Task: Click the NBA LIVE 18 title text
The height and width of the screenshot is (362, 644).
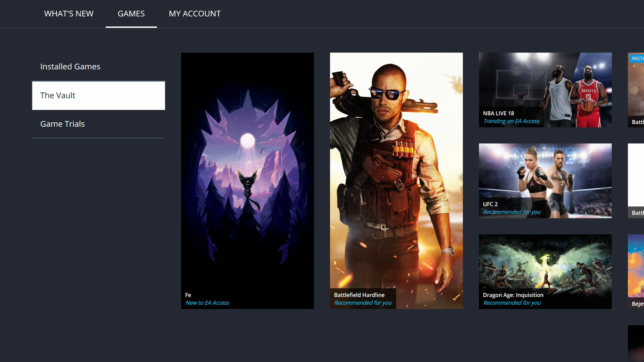Action: 498,113
